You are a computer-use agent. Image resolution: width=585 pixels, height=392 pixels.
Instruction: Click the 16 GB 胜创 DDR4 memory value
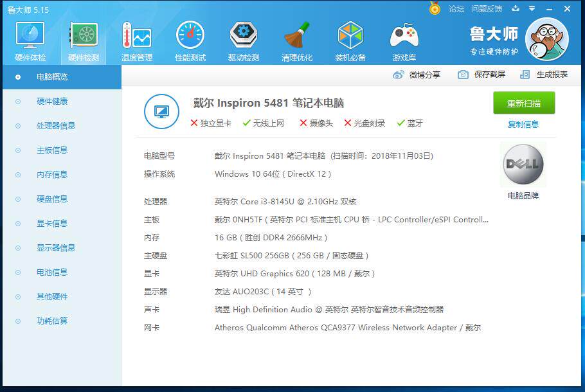click(271, 238)
